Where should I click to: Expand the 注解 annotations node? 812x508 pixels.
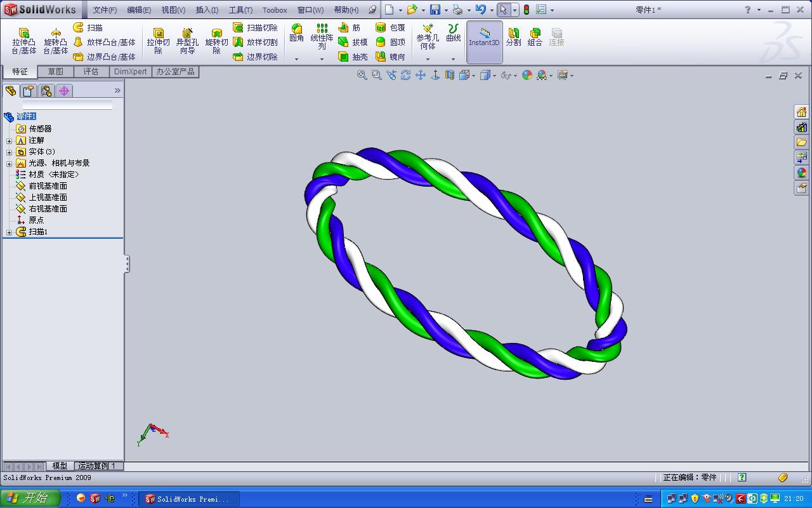(x=9, y=140)
